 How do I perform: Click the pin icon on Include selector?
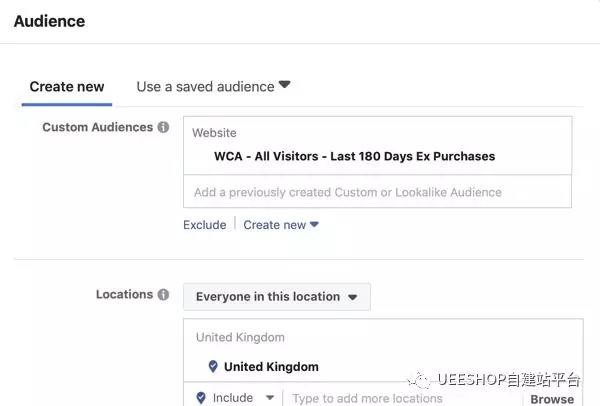[x=201, y=397]
